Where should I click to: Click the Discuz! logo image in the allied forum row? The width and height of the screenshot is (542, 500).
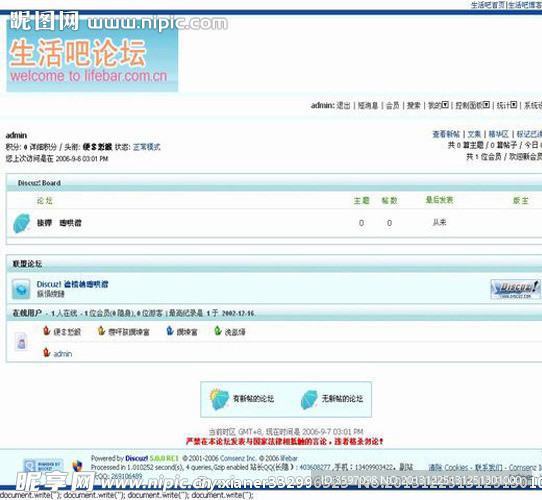click(x=515, y=289)
